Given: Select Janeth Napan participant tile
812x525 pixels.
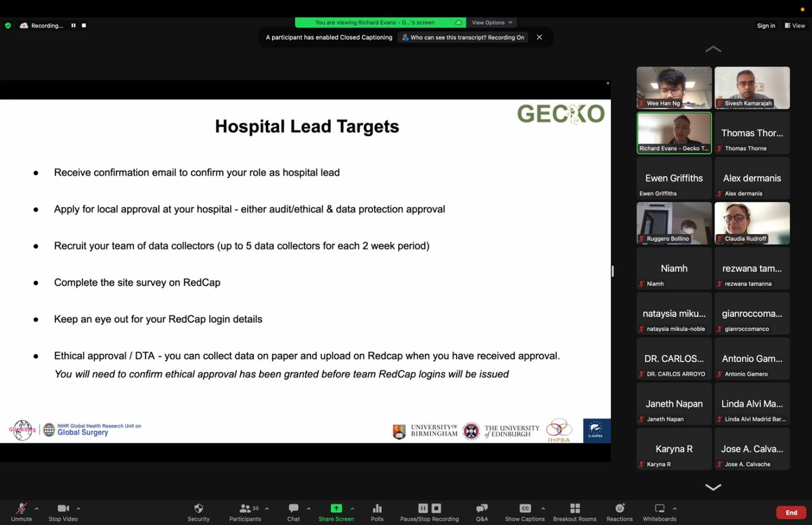Looking at the screenshot, I should click(x=674, y=404).
